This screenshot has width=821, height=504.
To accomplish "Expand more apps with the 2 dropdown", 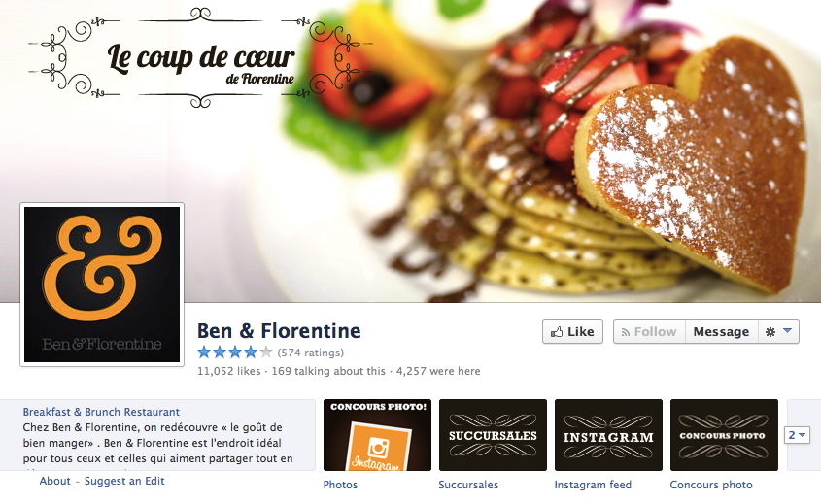I will click(x=797, y=435).
